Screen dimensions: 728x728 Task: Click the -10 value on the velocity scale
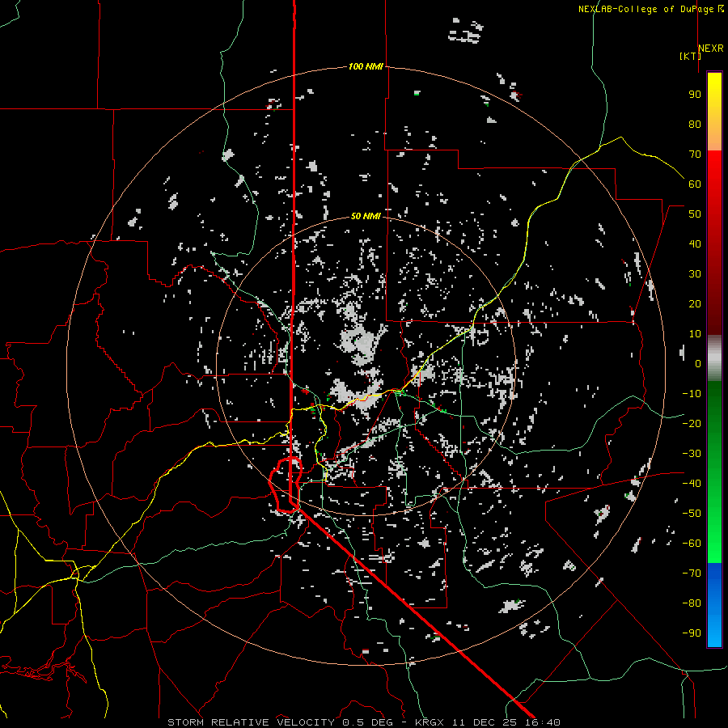692,394
